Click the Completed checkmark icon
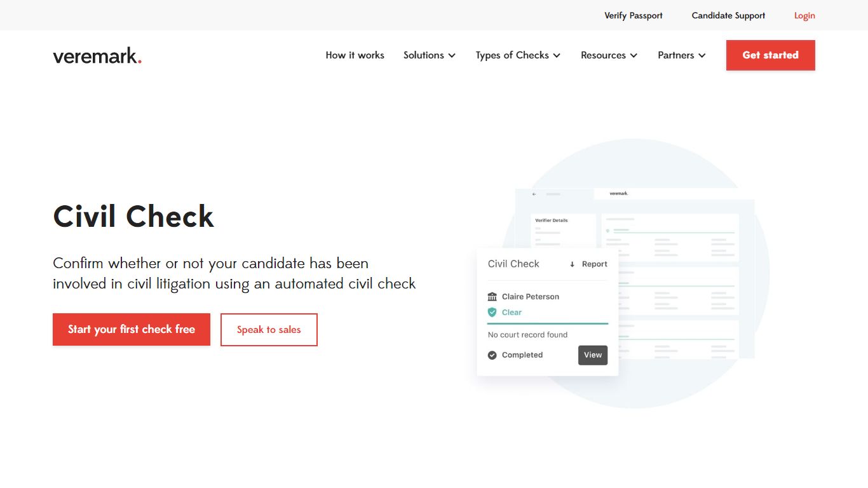Image resolution: width=868 pixels, height=488 pixels. click(492, 355)
